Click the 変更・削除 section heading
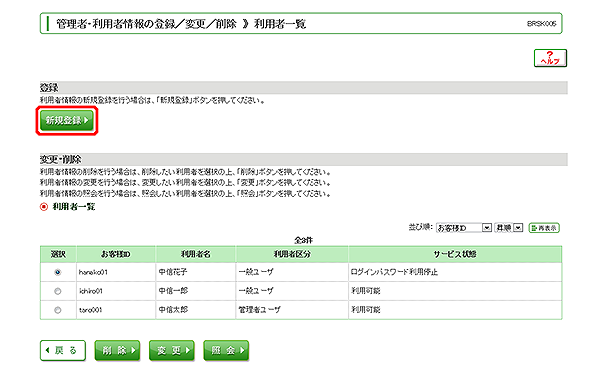Image resolution: width=600 pixels, height=374 pixels. tap(61, 160)
